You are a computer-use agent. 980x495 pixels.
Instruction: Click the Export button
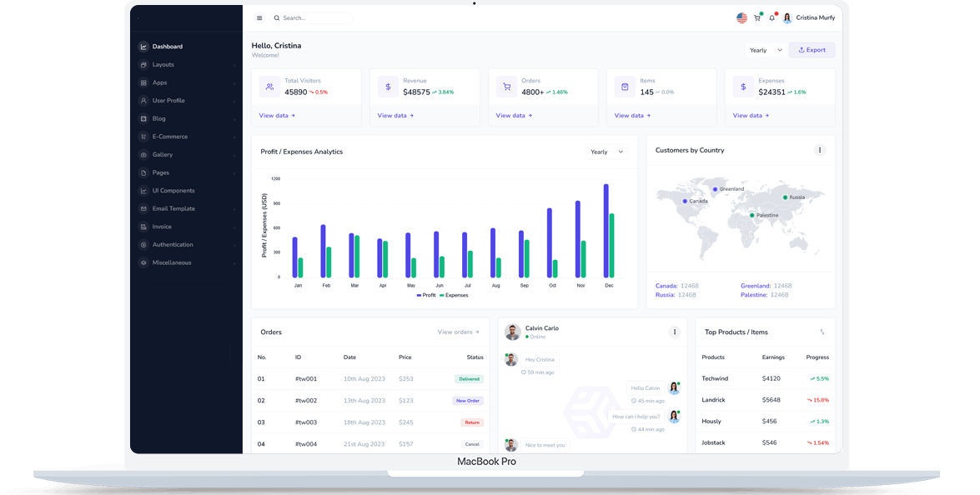coord(812,50)
